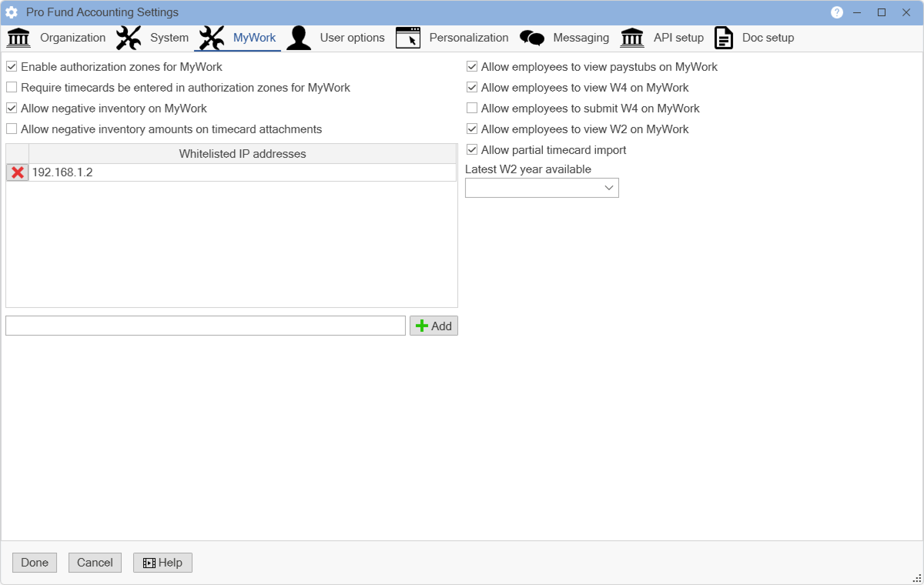The height and width of the screenshot is (585, 924).
Task: Click the Organization bank building icon
Action: [x=18, y=38]
